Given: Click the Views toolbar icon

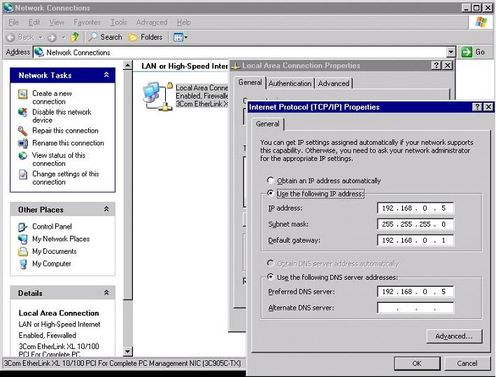Looking at the screenshot, I should coord(180,37).
